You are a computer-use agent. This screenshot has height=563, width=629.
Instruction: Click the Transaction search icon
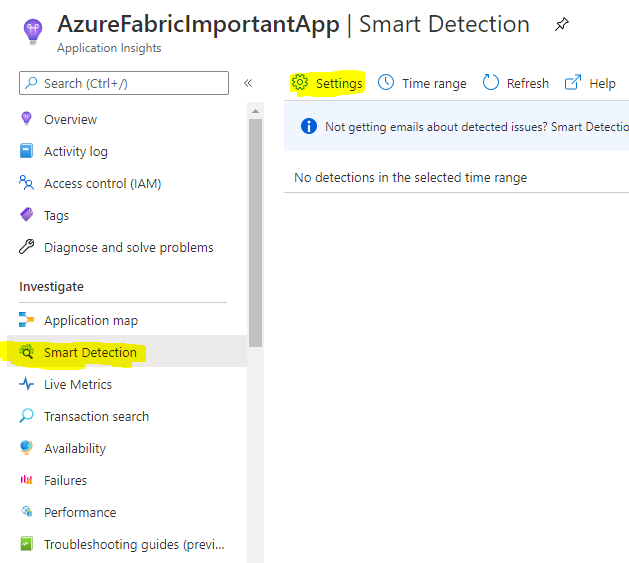click(26, 416)
